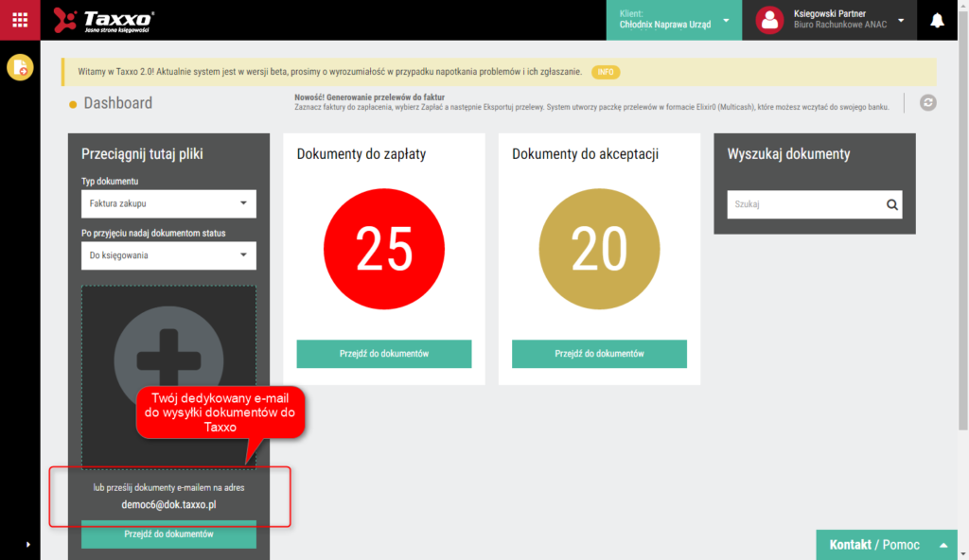Click the Wyszukaj dokumenty panel title

pos(788,154)
